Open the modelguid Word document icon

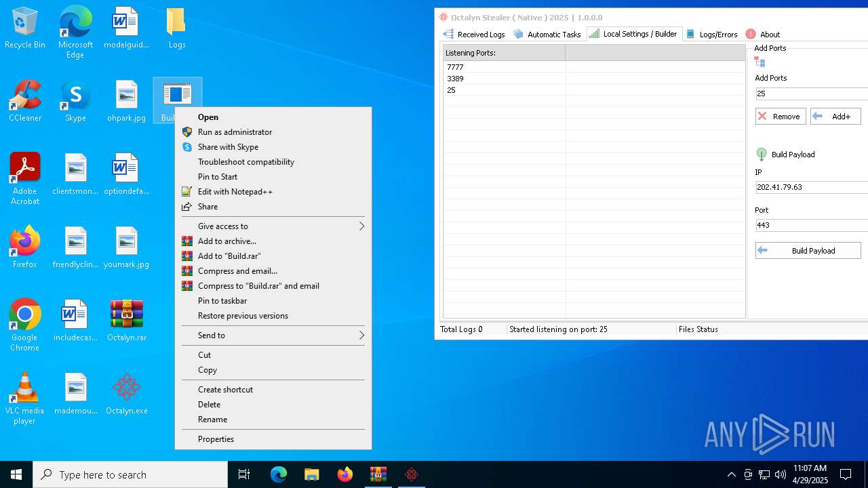pos(126,28)
